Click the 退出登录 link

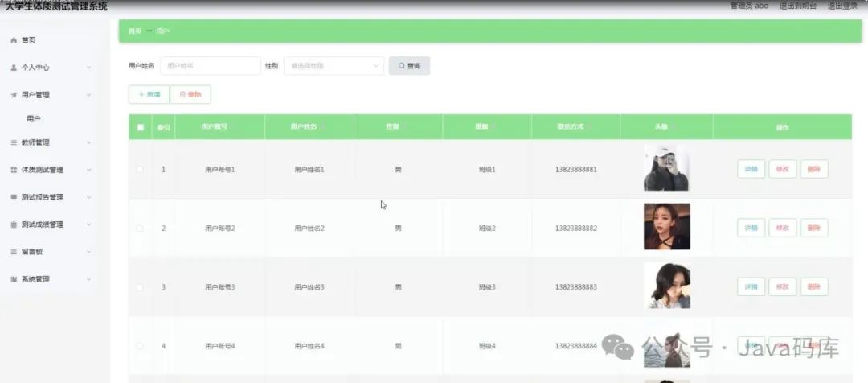(x=842, y=6)
